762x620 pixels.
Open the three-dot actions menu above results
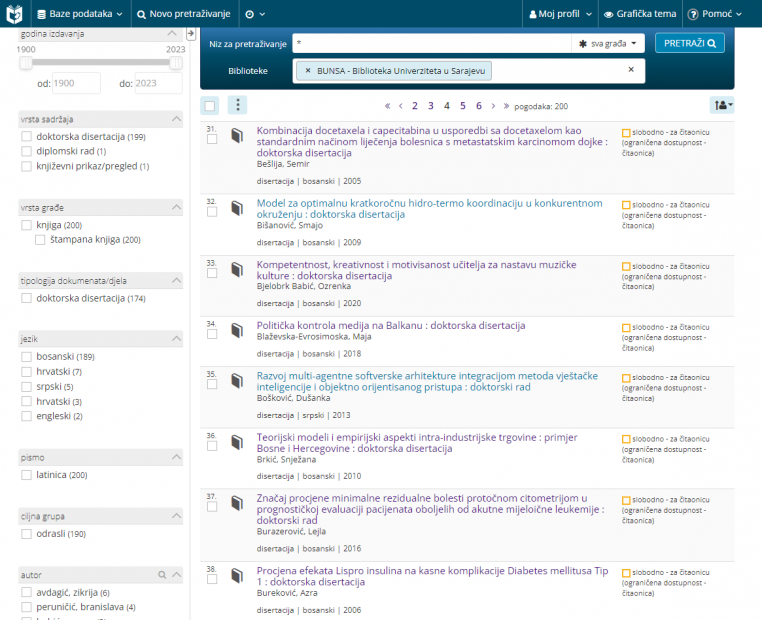(x=237, y=105)
